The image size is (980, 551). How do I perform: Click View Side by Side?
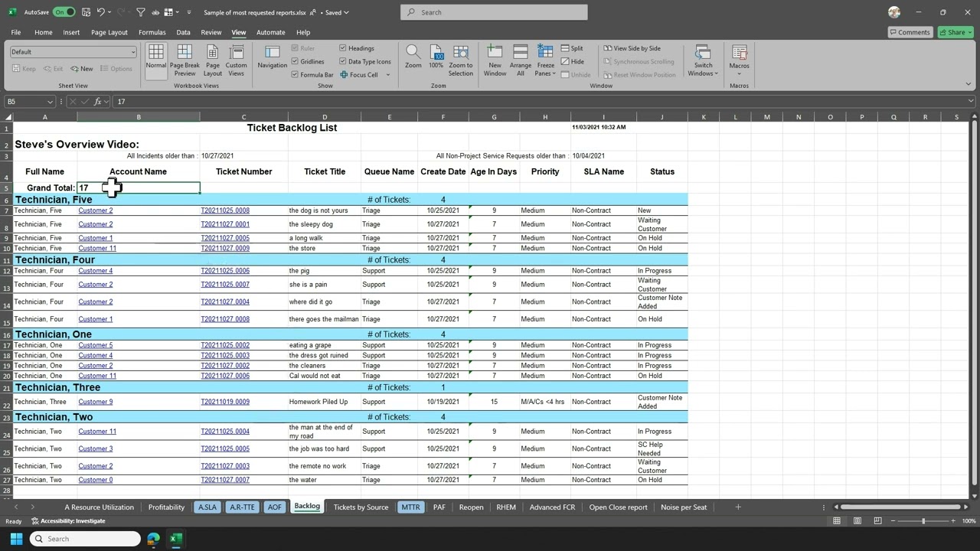[x=632, y=48]
